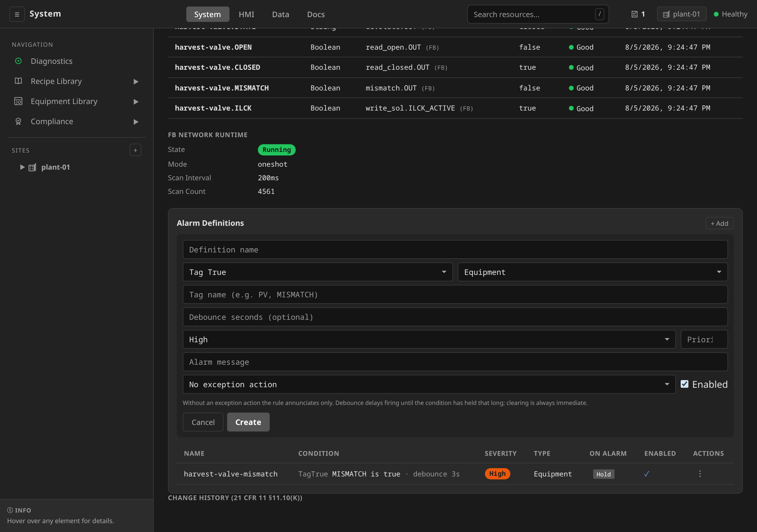Click the enabled checkmark for harvest-valve-mismatch
Image resolution: width=757 pixels, height=532 pixels.
tap(646, 474)
